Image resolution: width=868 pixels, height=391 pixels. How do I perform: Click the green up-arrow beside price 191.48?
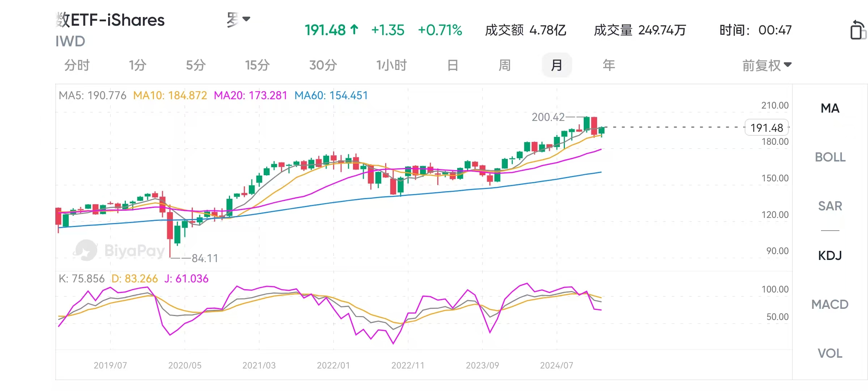click(x=354, y=30)
